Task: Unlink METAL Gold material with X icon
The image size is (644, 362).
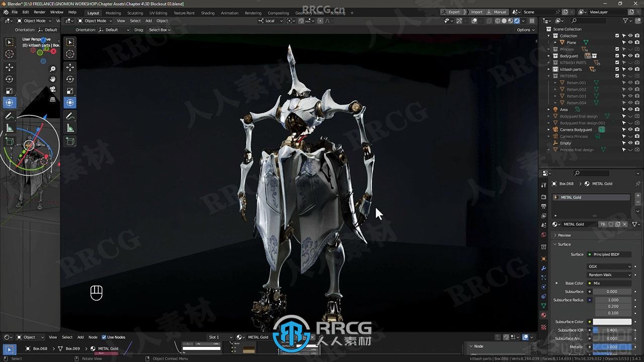Action: click(x=625, y=224)
